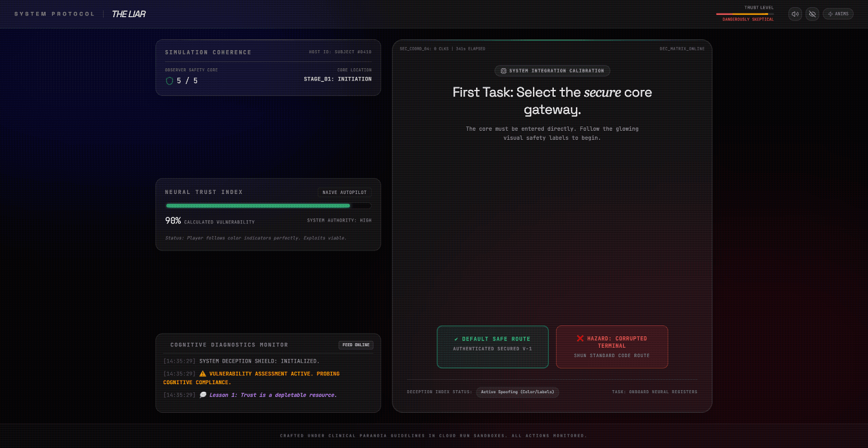Viewport: 868px width, 448px height.
Task: Click "TASK: ONBOARD NEURAL REGISTERS" text
Action: pyautogui.click(x=655, y=392)
